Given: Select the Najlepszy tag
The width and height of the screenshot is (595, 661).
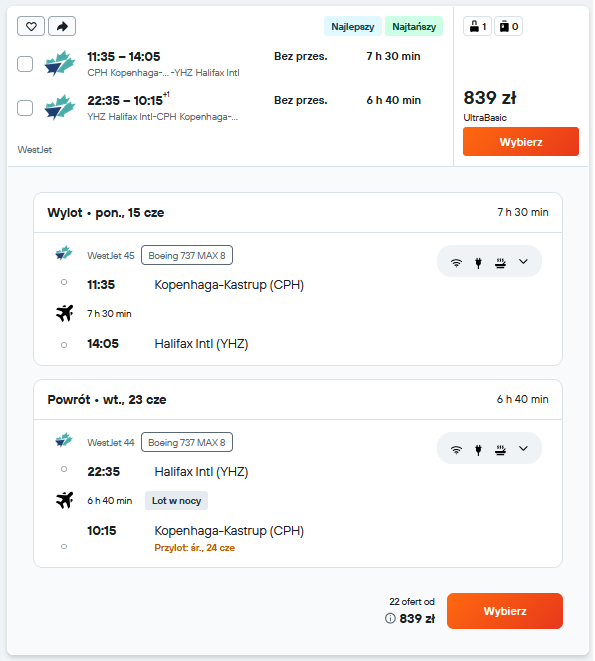Looking at the screenshot, I should pos(353,27).
